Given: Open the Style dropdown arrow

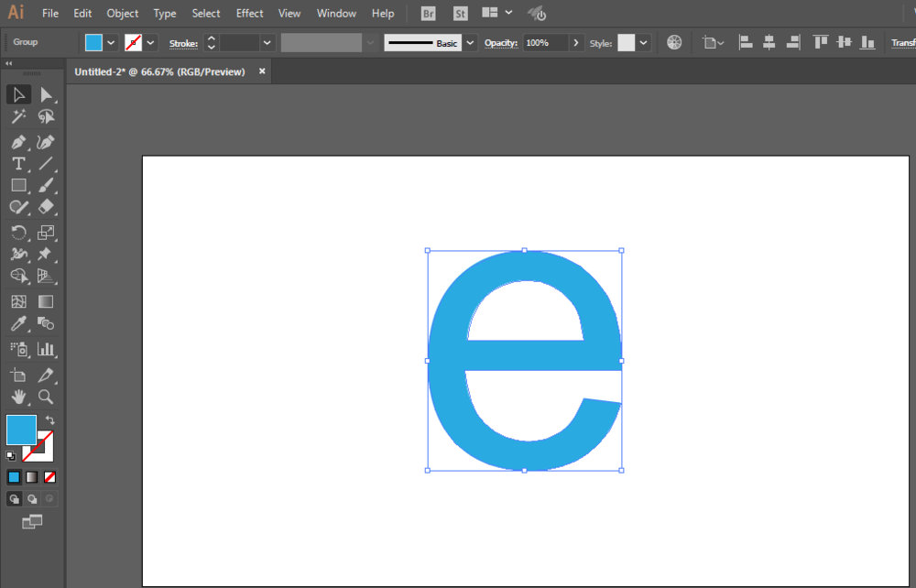Looking at the screenshot, I should click(644, 43).
